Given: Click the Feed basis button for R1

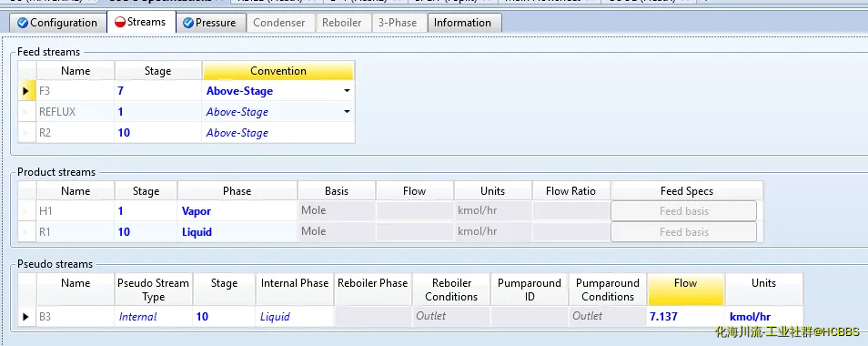Looking at the screenshot, I should click(x=683, y=232).
